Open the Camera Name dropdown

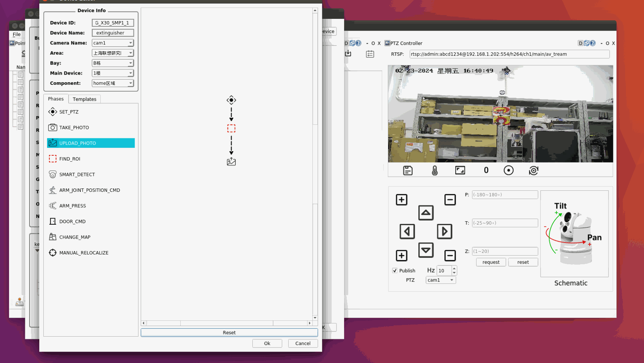112,43
